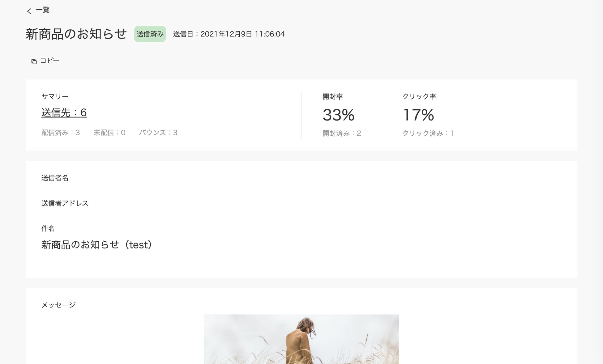Click the 17% click rate figure
The width and height of the screenshot is (603, 364).
(418, 115)
